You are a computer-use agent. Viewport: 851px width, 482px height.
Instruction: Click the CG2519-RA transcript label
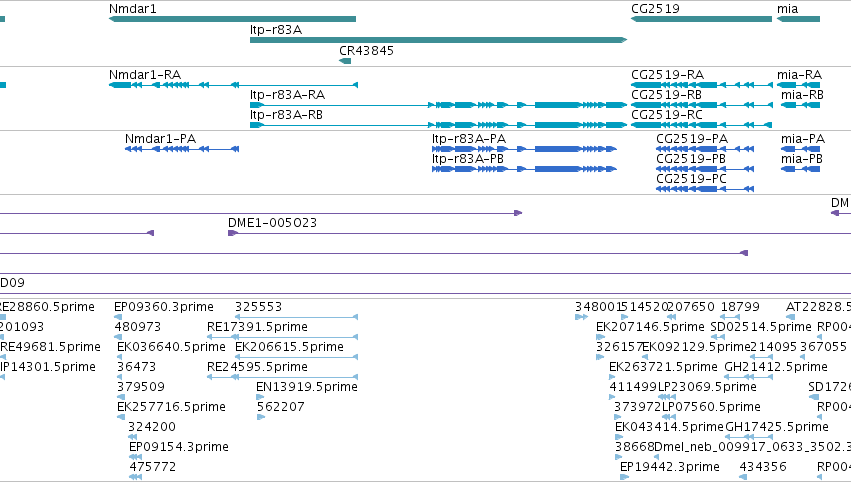tap(668, 74)
